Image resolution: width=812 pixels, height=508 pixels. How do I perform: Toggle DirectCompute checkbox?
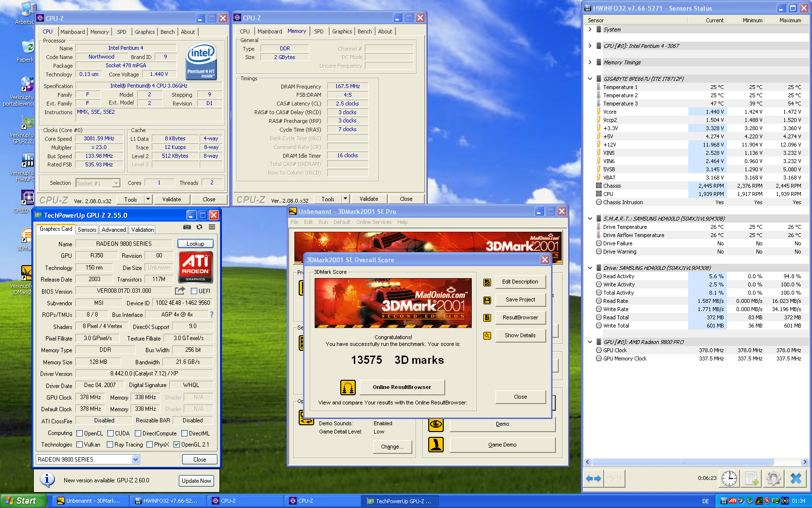pyautogui.click(x=138, y=433)
